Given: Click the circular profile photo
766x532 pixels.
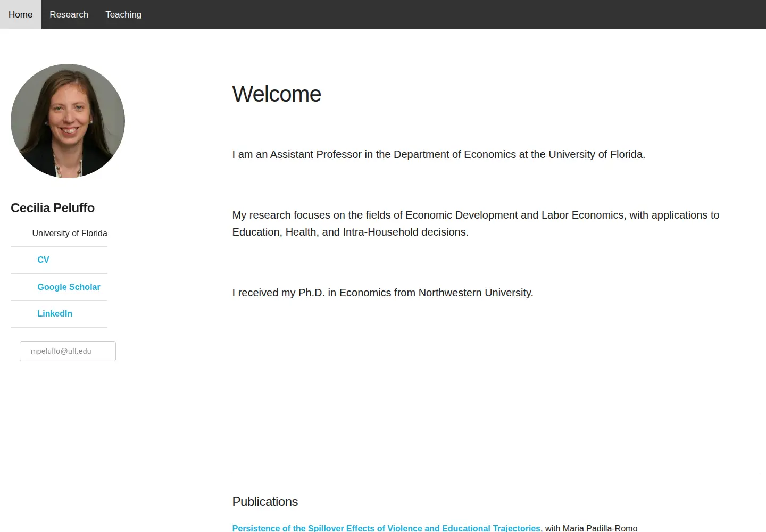Looking at the screenshot, I should click(x=68, y=121).
